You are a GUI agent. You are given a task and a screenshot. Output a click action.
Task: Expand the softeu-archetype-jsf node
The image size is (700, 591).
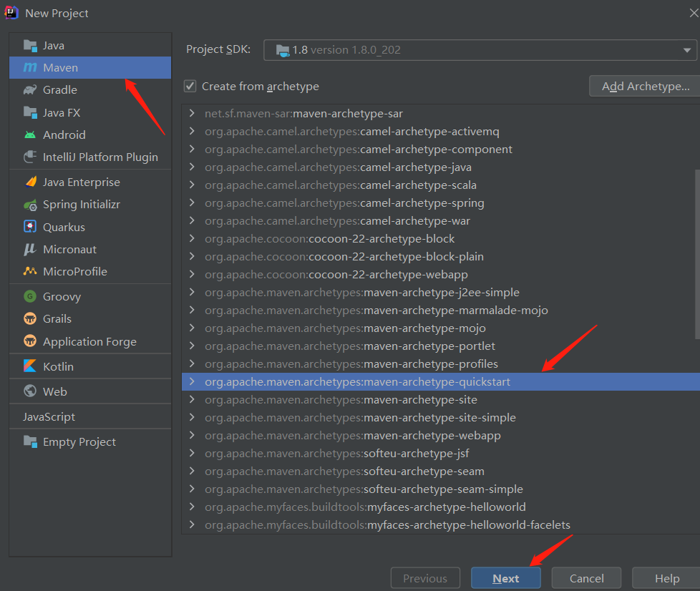(192, 453)
